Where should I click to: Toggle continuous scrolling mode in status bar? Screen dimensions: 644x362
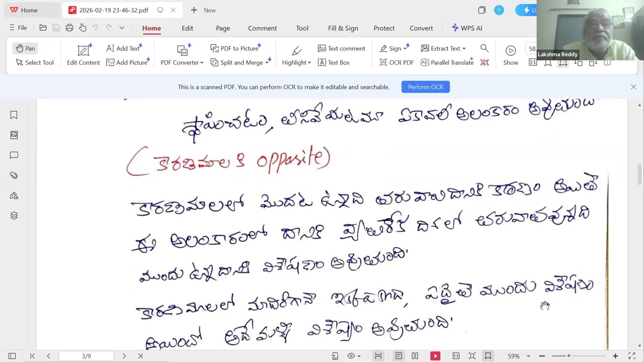tap(378, 356)
